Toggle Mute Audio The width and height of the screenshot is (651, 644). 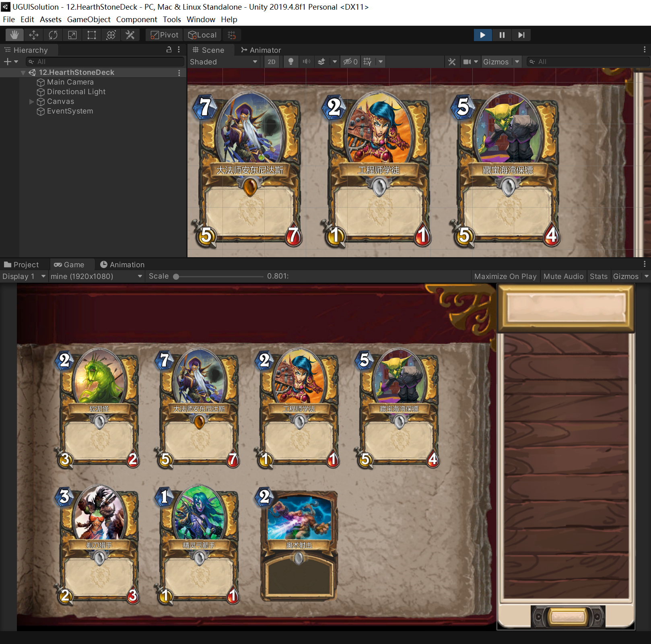coord(563,276)
